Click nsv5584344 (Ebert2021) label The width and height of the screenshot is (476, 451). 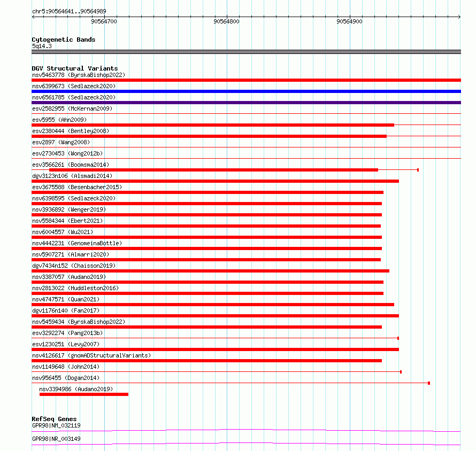pyautogui.click(x=67, y=221)
